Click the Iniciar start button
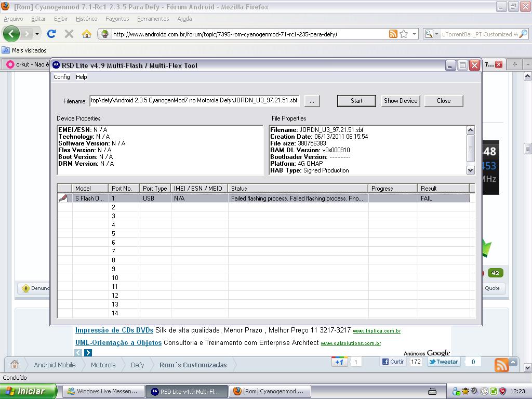 (28, 391)
